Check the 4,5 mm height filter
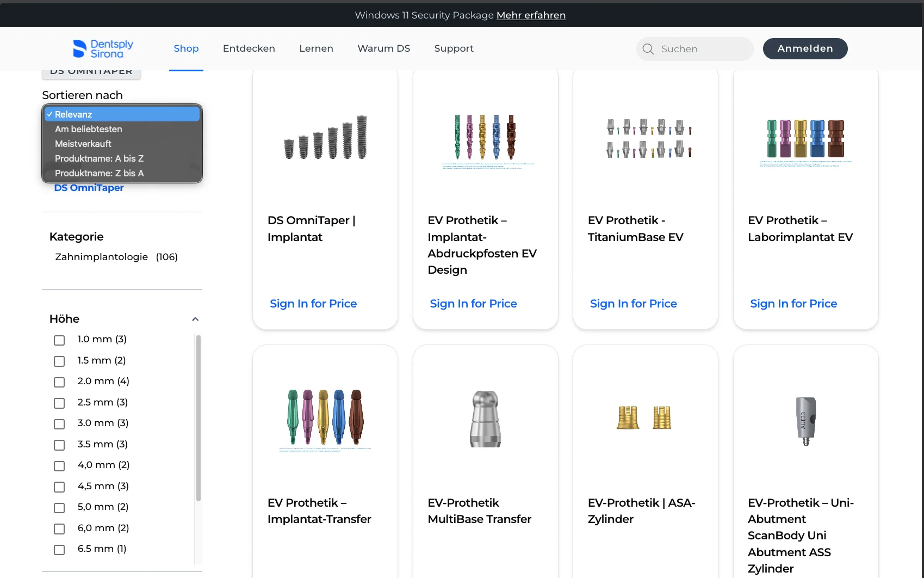Image resolution: width=924 pixels, height=578 pixels. pos(59,487)
